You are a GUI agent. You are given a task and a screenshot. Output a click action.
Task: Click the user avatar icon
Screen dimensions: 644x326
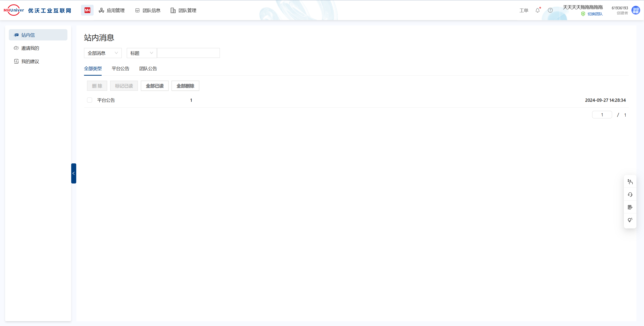(636, 10)
